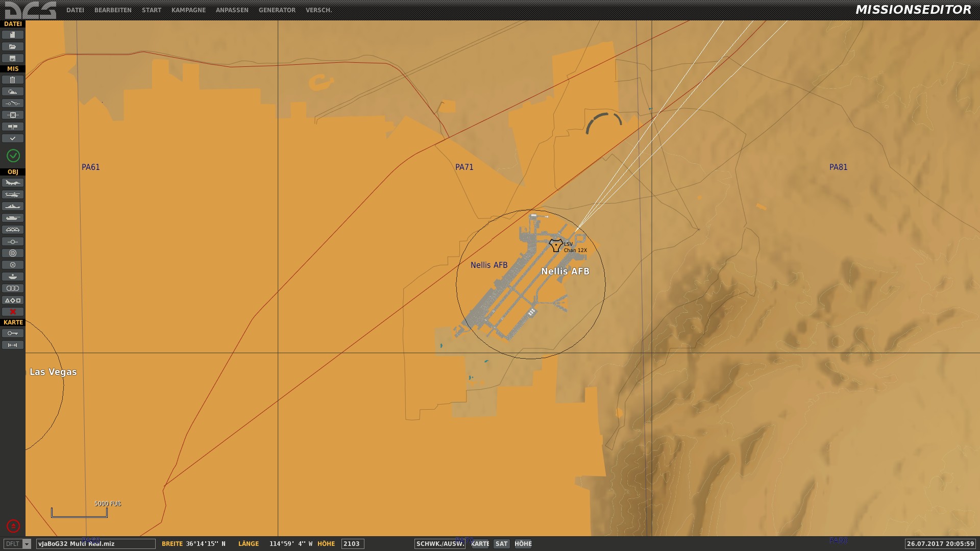The width and height of the screenshot is (980, 551).
Task: Toggle the HÖHE altitude map mode
Action: pos(523,544)
